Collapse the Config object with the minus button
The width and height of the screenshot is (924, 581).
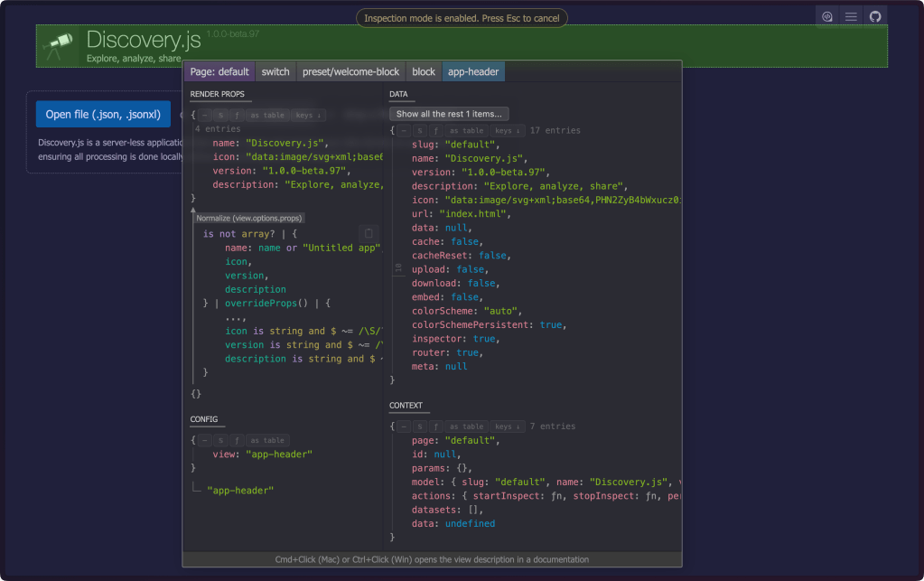(205, 440)
